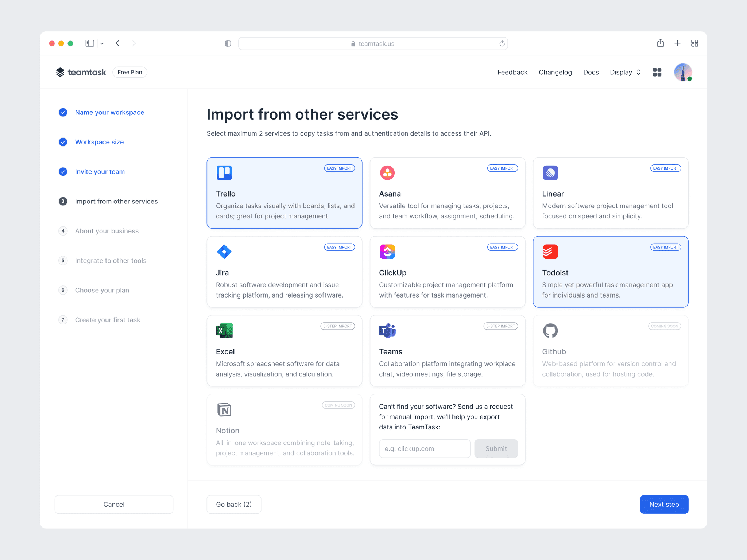747x560 pixels.
Task: Click the Trello logo icon
Action: (224, 173)
